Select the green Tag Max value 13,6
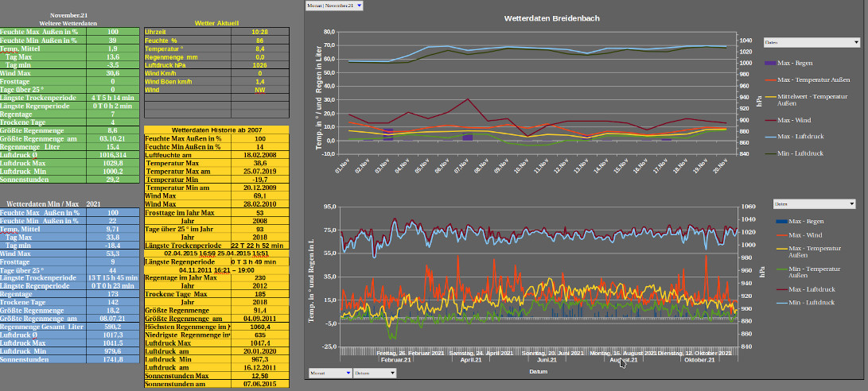This screenshot has width=868, height=391. point(113,57)
